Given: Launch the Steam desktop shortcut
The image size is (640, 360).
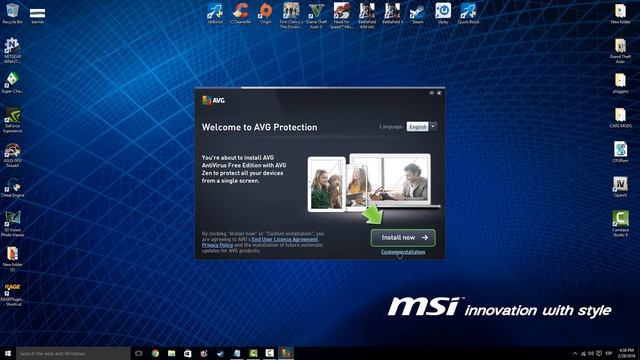Looking at the screenshot, I should click(x=418, y=13).
